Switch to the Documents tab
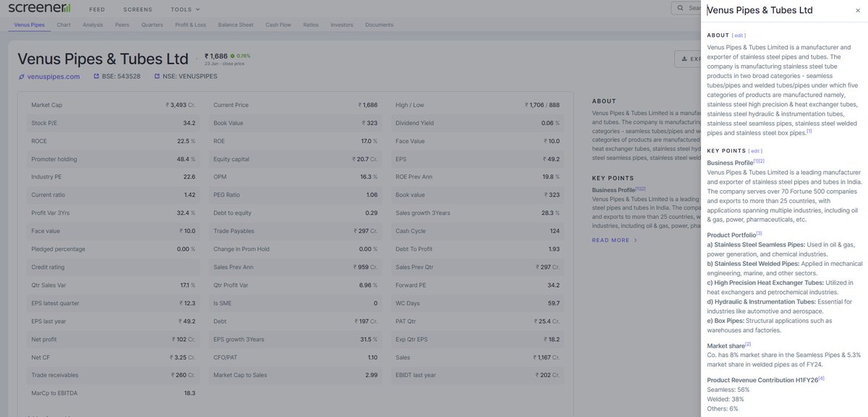This screenshot has width=868, height=417. [x=379, y=25]
